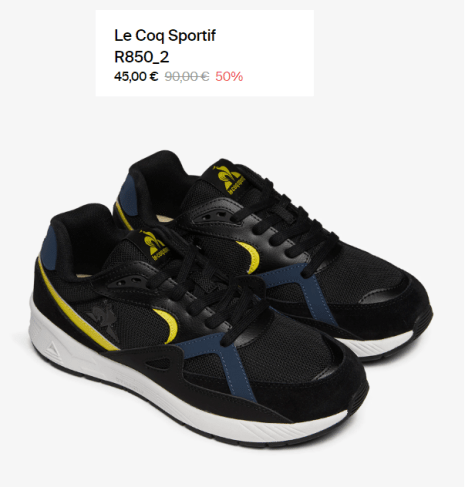Image resolution: width=475 pixels, height=487 pixels.
Task: Click the 45,00 € sale price
Action: point(136,77)
